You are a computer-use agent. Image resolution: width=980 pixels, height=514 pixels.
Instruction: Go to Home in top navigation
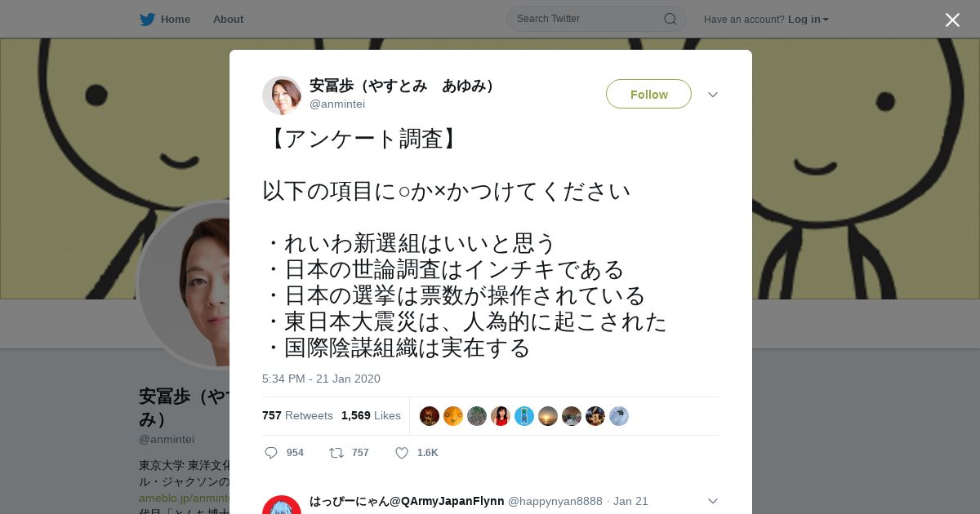(175, 20)
